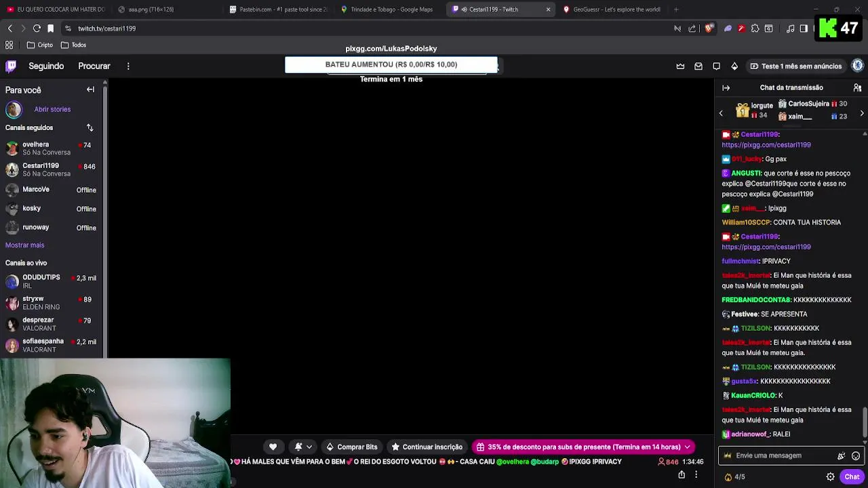
Task: Go to the previous gift leaderboard page
Action: point(721,113)
